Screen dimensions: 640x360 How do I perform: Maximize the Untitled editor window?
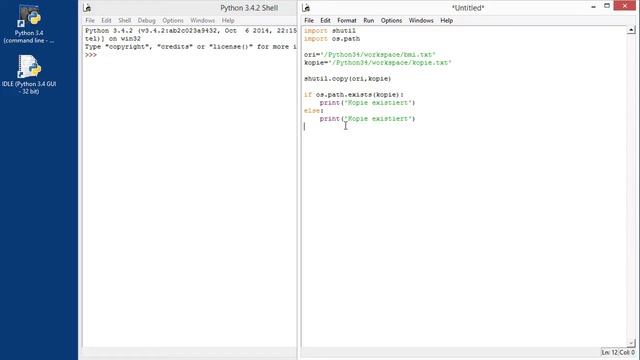click(607, 6)
